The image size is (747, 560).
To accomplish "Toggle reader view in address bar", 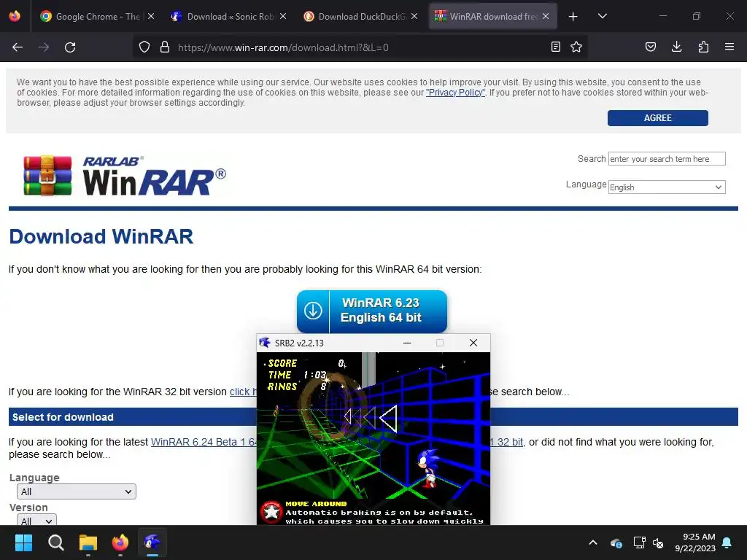I will 555,47.
